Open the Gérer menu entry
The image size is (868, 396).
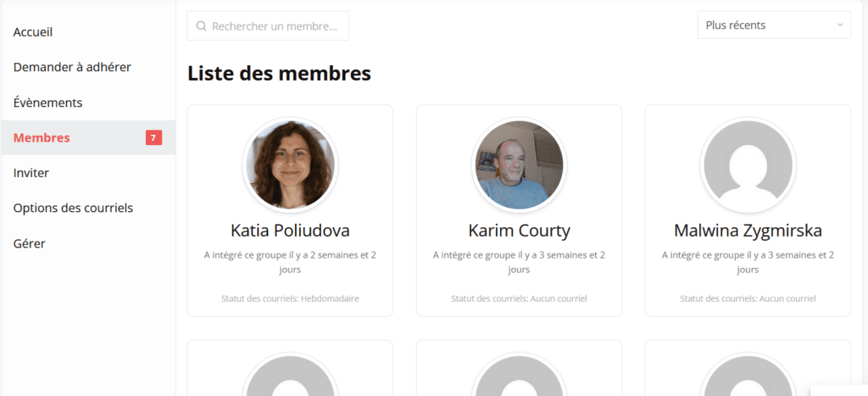click(x=30, y=243)
